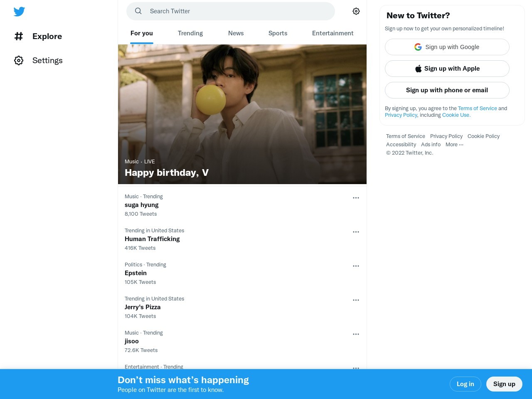Click the Music · LIVE label on the banner
Image resolution: width=532 pixels, height=399 pixels.
point(140,162)
